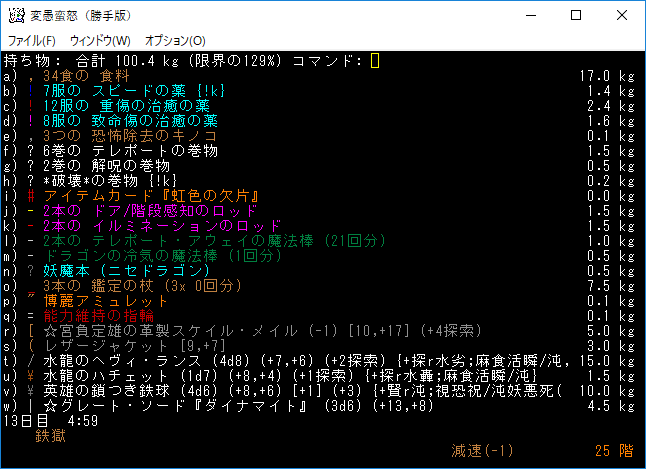Pick the テレポートの巻物 scroll entry

click(125, 151)
